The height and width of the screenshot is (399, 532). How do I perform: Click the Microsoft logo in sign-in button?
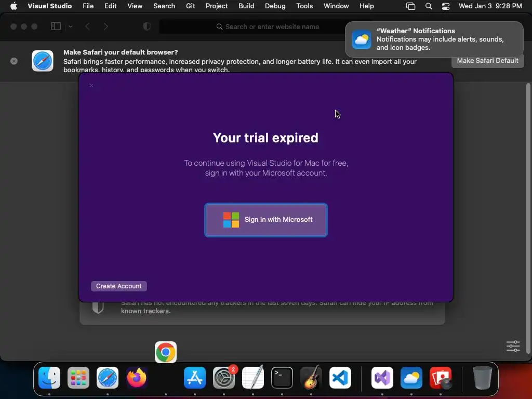[x=231, y=220]
